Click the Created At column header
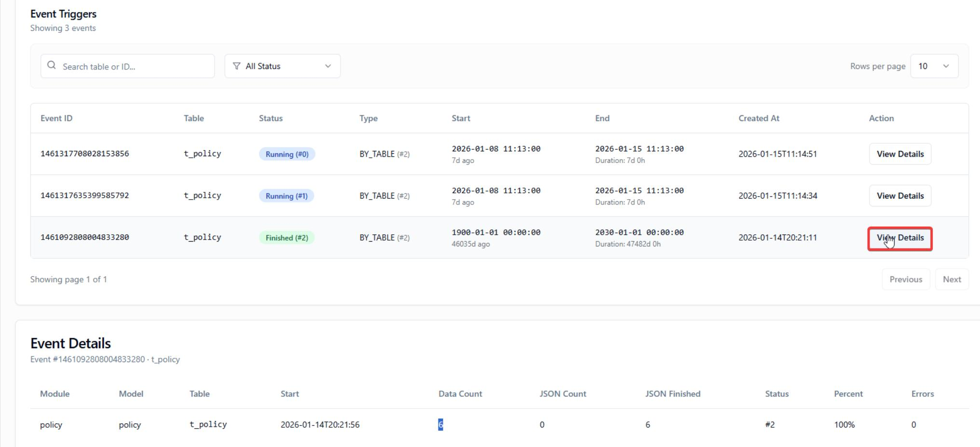This screenshot has height=447, width=980. click(759, 118)
